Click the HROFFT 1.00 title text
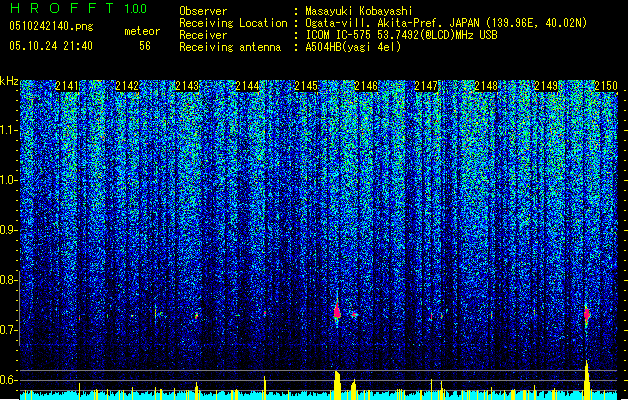Image resolution: width=629 pixels, height=400 pixels. (x=79, y=8)
